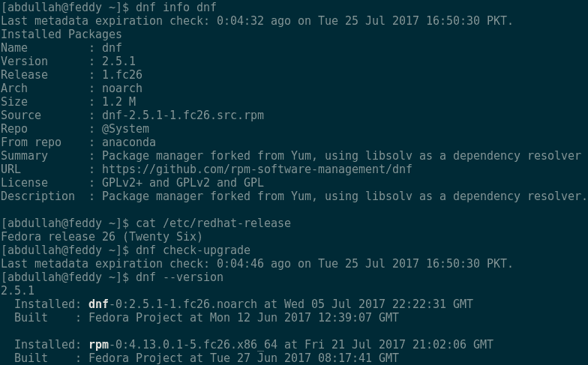The height and width of the screenshot is (365, 588).
Task: Click the Description line's package manager text
Action: point(344,196)
